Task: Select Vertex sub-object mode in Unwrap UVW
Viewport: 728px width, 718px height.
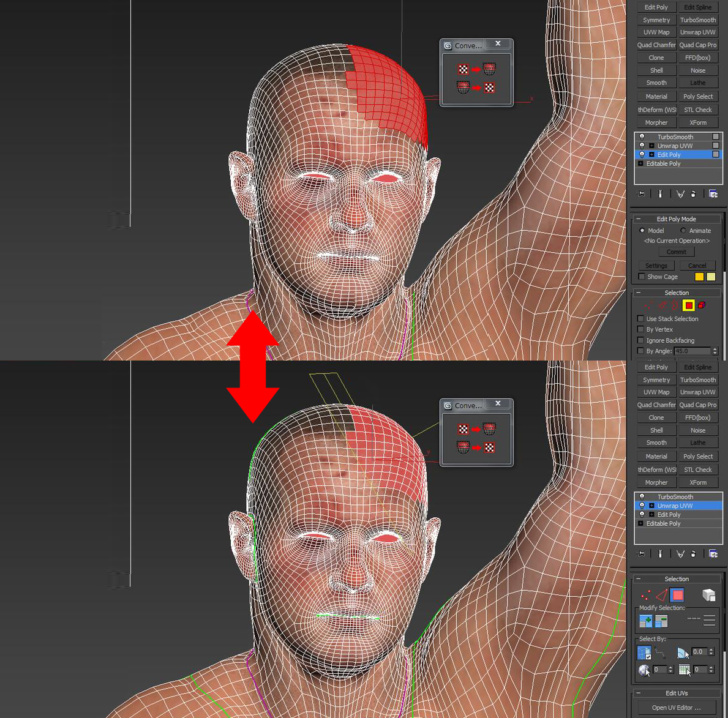Action: click(645, 594)
